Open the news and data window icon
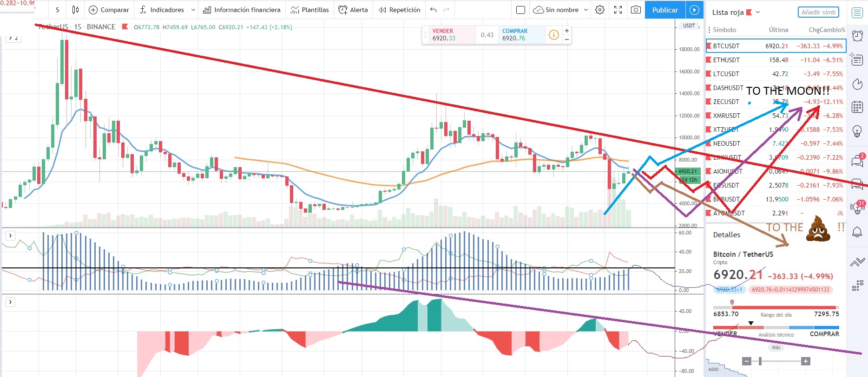The width and height of the screenshot is (868, 377). (x=857, y=59)
